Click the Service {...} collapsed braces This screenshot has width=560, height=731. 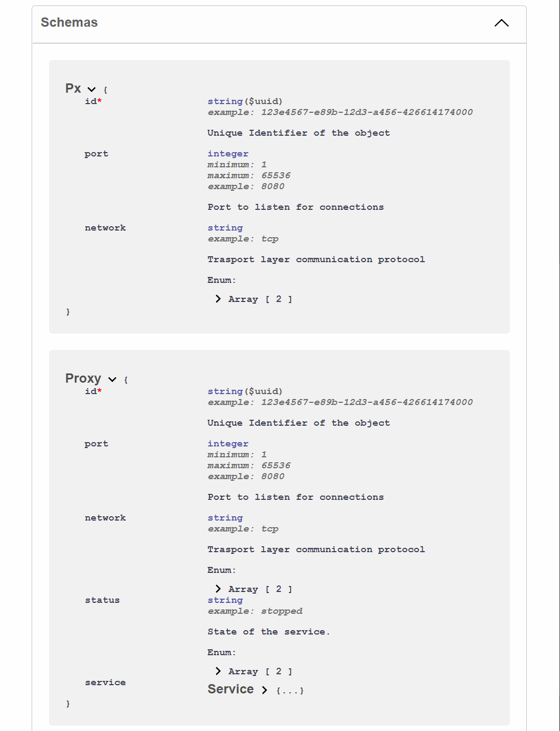click(x=290, y=691)
